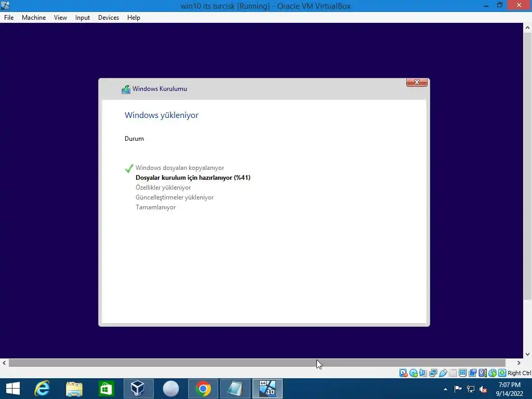Click the horizontal scrollbar right arrow
532x399 pixels.
coord(519,363)
